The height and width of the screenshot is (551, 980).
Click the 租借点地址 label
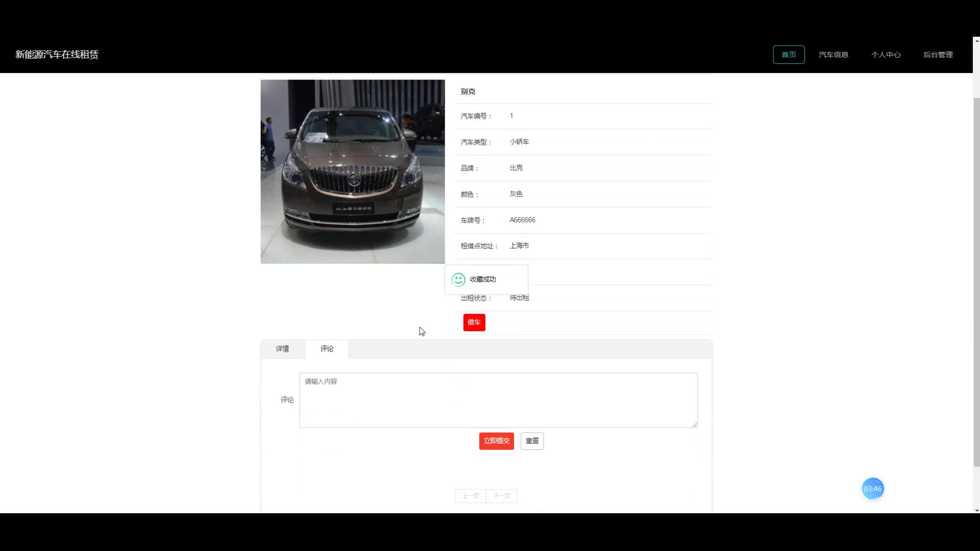479,246
